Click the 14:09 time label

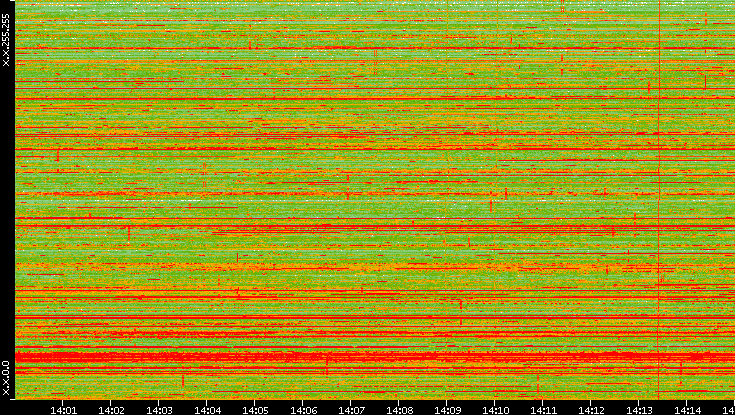tap(447, 410)
